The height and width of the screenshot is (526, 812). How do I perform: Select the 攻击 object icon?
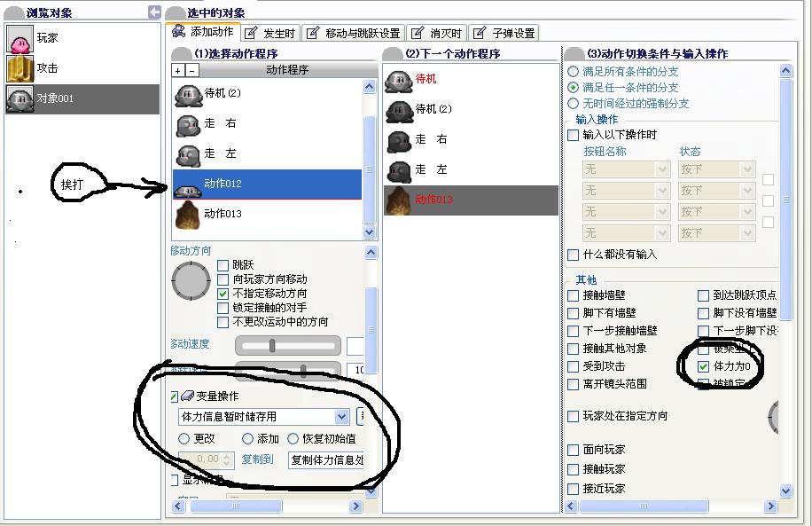(20, 68)
